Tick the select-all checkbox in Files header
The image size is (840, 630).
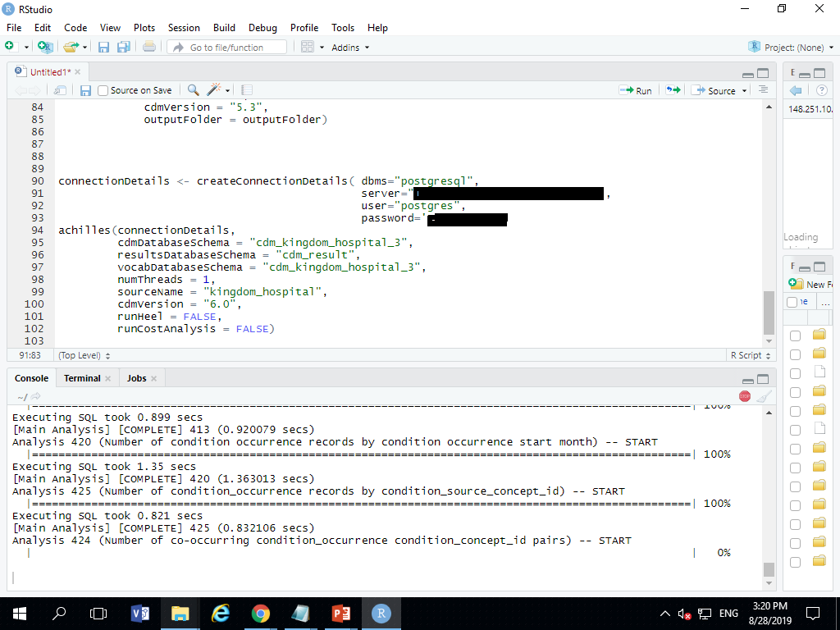792,302
